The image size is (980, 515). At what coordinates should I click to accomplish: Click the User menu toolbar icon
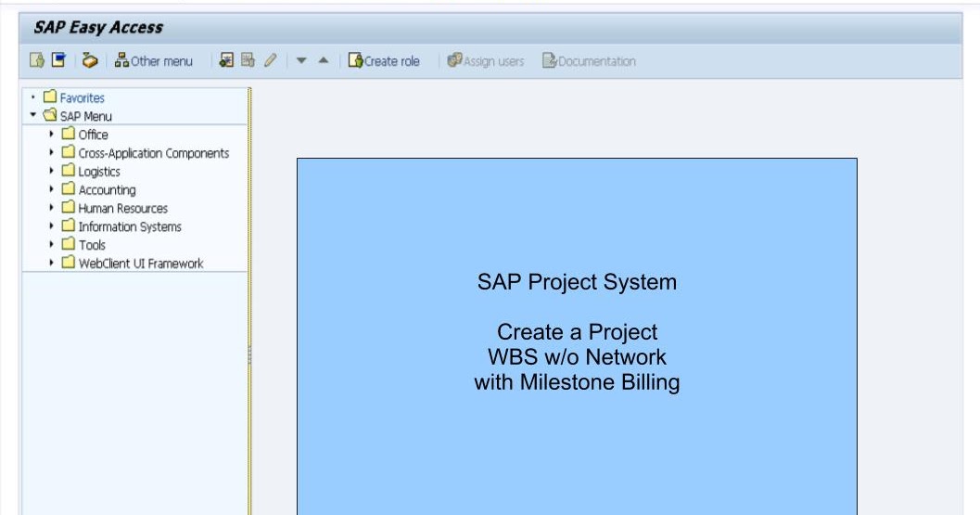[x=37, y=60]
